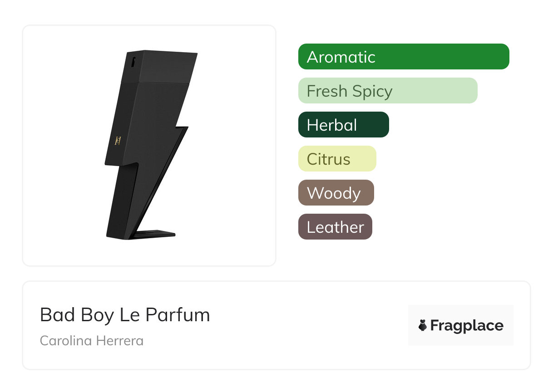Click the Fragplace wordmark text
This screenshot has height=392, width=553.
pos(467,326)
